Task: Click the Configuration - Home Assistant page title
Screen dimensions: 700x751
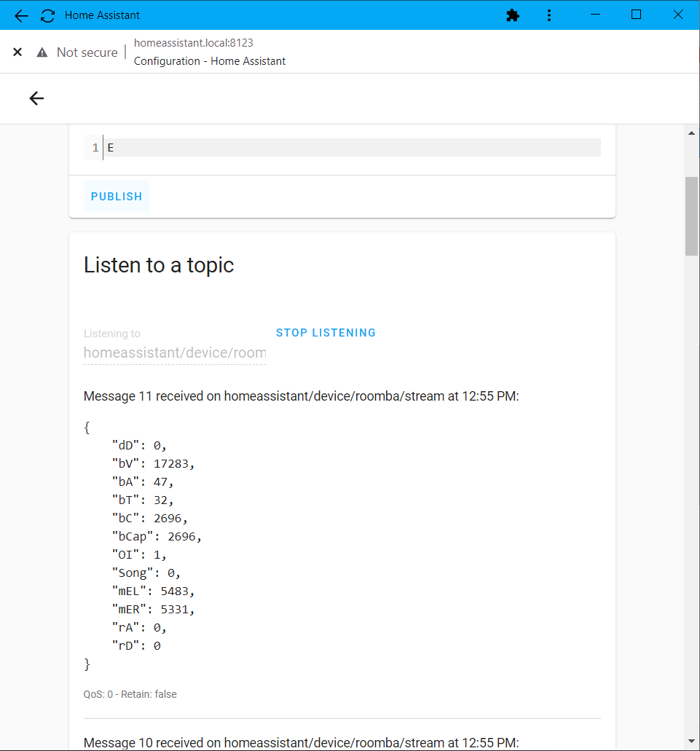Action: coord(210,61)
